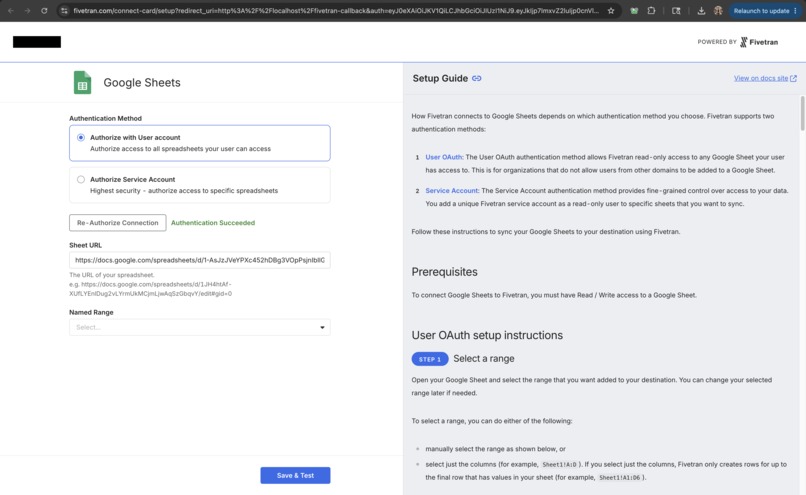Click the Authentication Method label
Viewport: 806px width, 495px height.
pos(105,118)
